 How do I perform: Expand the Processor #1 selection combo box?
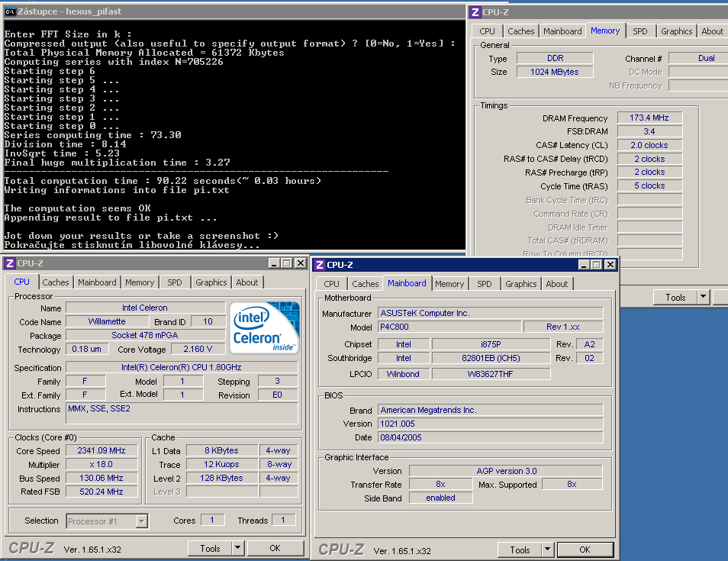(x=142, y=521)
